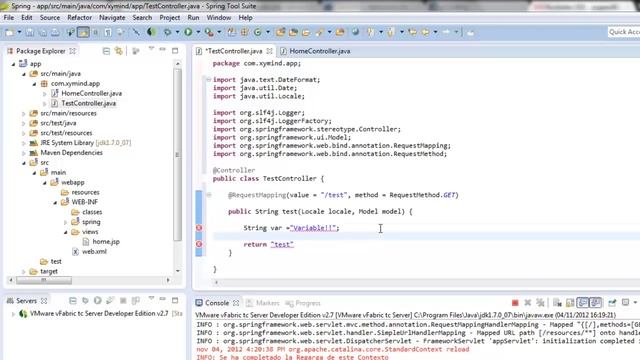Image resolution: width=640 pixels, height=360 pixels.
Task: Open the Refactor menu
Action: coord(80,18)
